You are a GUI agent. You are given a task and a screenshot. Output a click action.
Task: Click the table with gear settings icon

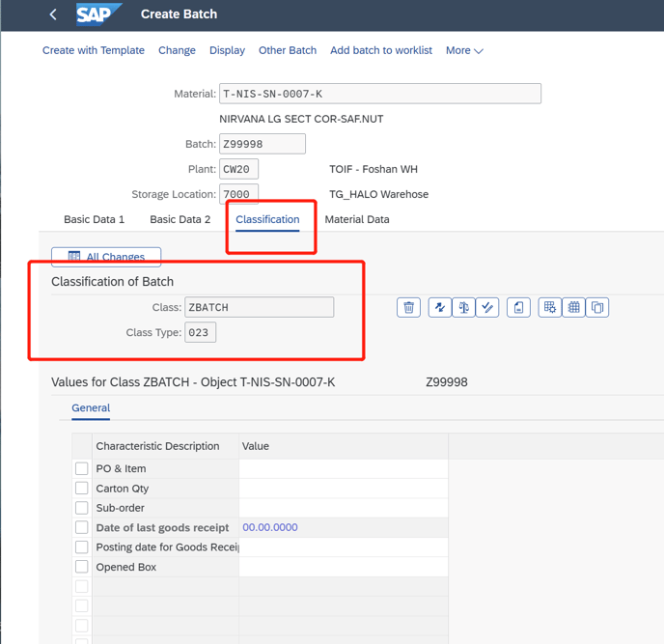point(550,307)
